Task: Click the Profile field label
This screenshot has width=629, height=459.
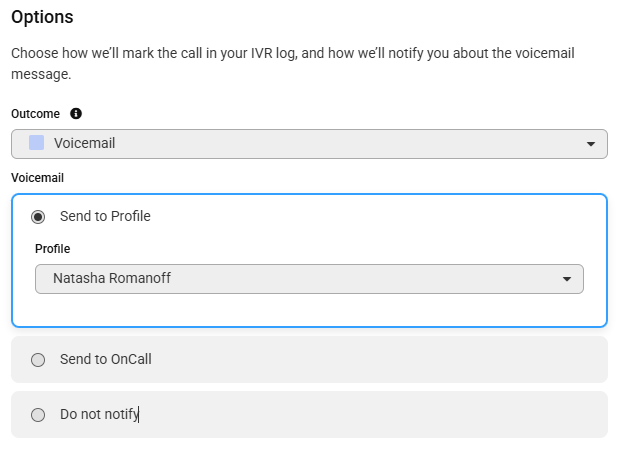Action: click(53, 249)
